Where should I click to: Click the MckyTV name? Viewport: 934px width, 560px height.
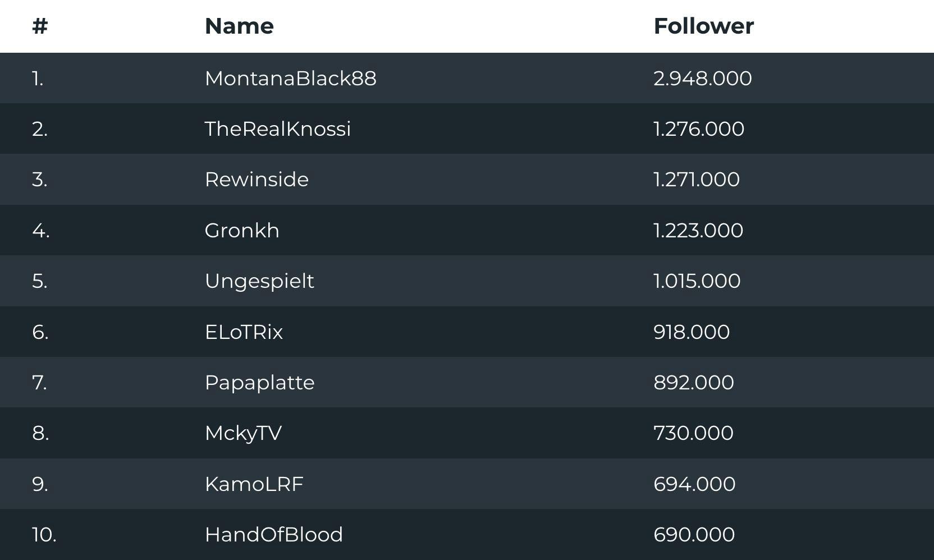[x=243, y=433]
